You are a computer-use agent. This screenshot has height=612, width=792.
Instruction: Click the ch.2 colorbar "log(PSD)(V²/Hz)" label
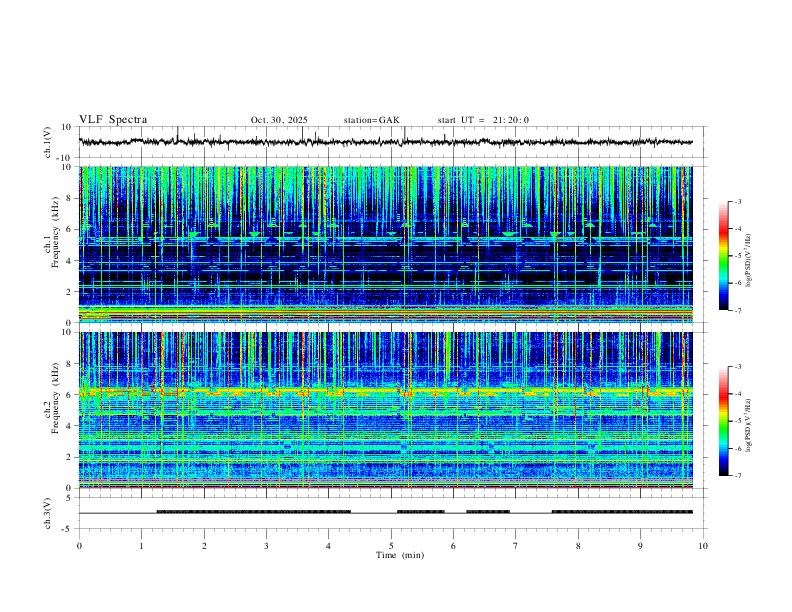[x=748, y=425]
